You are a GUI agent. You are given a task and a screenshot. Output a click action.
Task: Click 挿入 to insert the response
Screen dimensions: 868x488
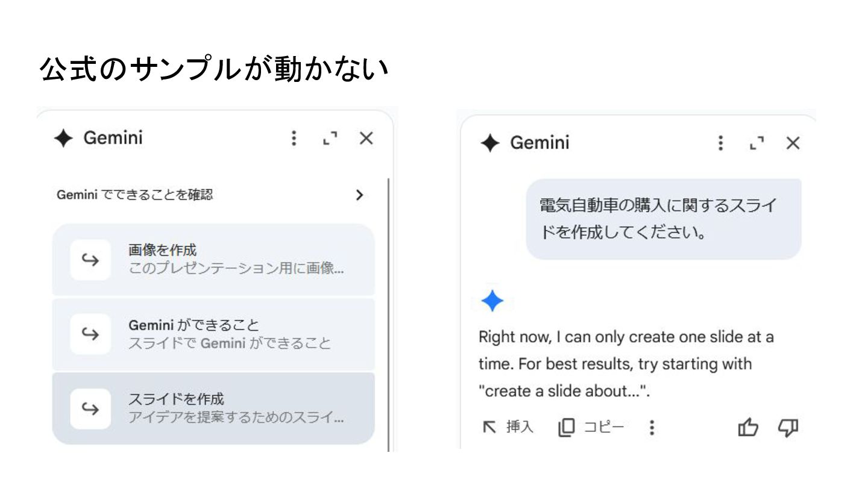pyautogui.click(x=508, y=427)
